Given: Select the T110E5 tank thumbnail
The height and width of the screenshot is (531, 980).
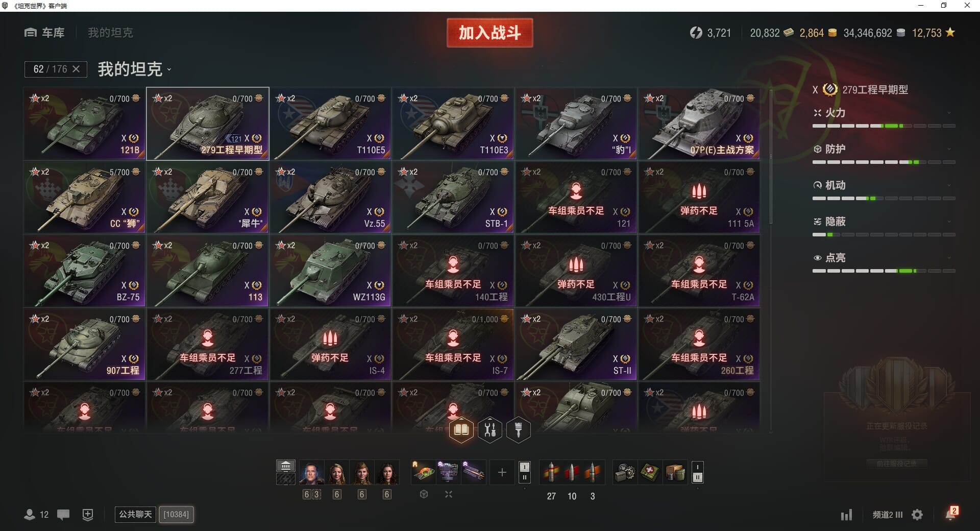Looking at the screenshot, I should point(331,124).
